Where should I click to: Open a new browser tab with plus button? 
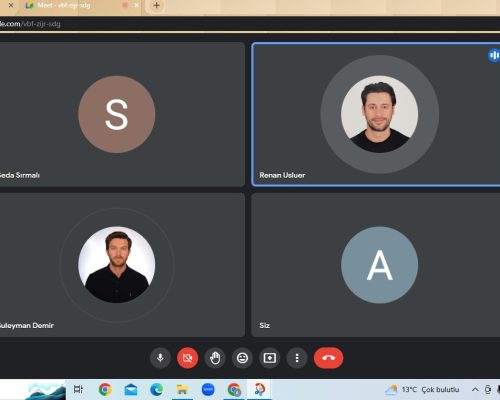pos(156,5)
